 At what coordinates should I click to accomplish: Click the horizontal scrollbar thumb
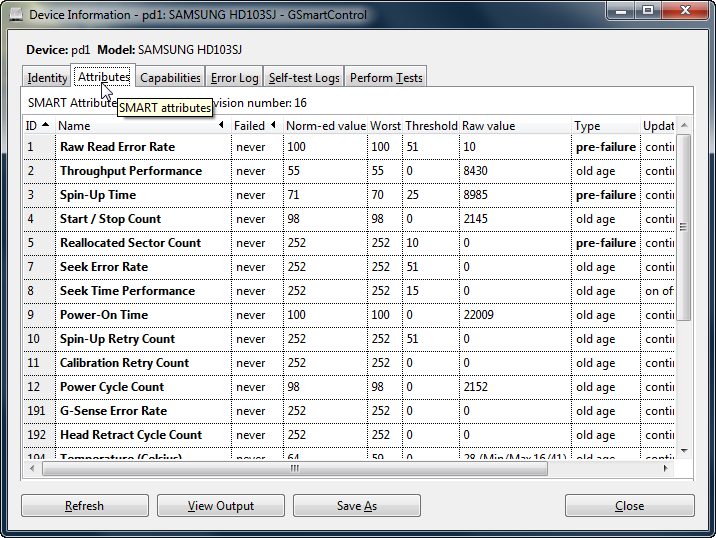(295, 468)
